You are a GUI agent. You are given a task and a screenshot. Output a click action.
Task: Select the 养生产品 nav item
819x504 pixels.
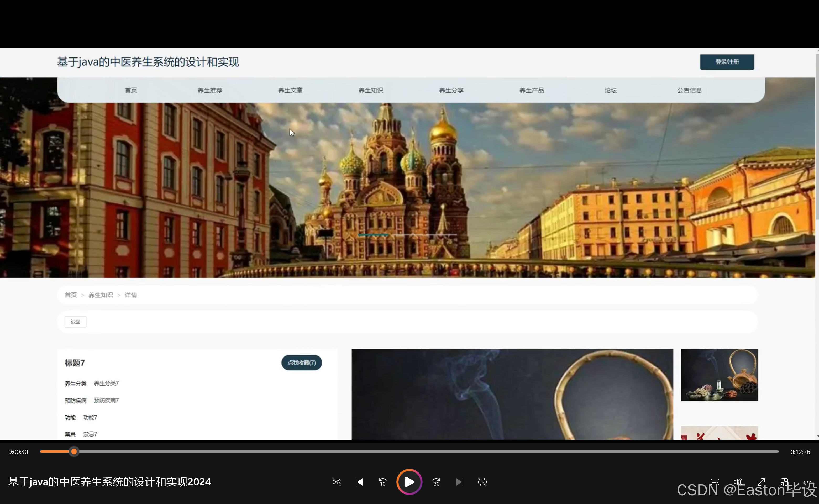coord(531,90)
